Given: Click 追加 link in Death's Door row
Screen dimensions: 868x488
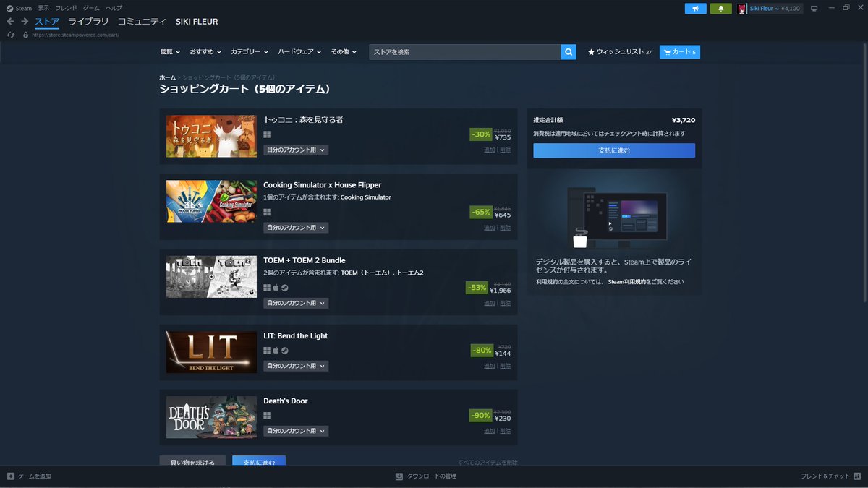Looking at the screenshot, I should coord(490,431).
